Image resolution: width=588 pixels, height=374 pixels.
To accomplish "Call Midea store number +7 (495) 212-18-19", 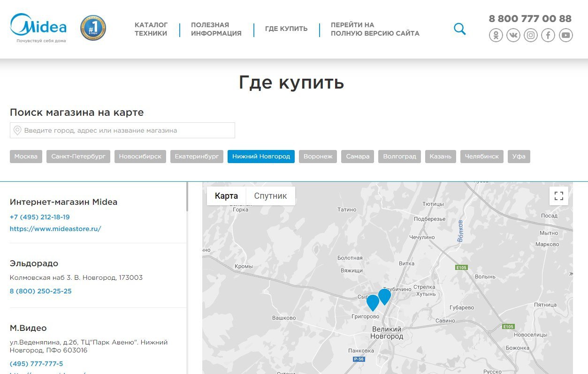I will click(x=39, y=217).
